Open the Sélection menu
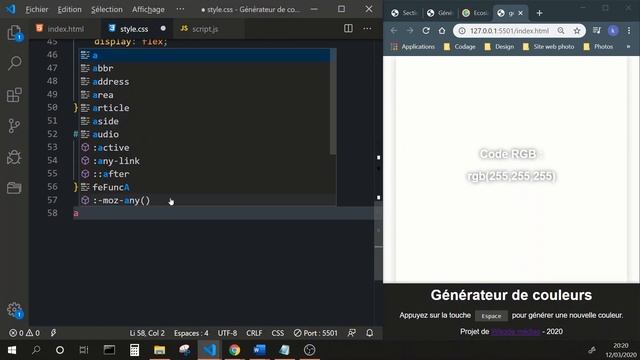This screenshot has width=640, height=360. [x=107, y=9]
